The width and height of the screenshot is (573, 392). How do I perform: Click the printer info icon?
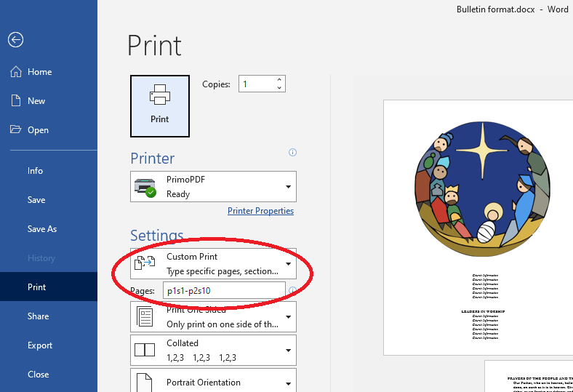point(292,152)
